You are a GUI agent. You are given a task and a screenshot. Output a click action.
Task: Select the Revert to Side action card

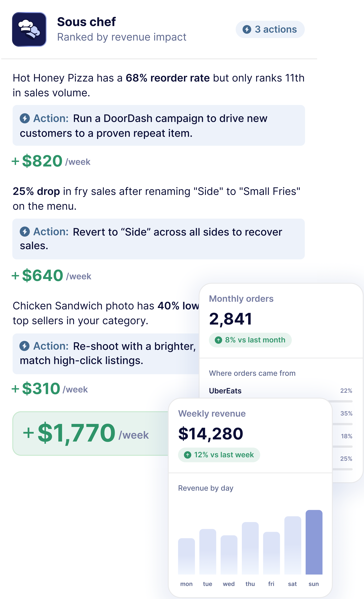(x=159, y=239)
